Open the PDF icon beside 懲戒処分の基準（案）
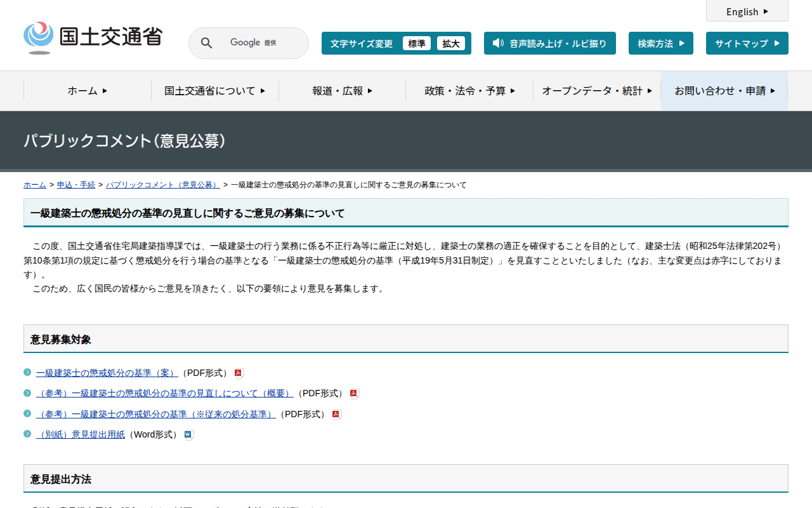The width and height of the screenshot is (812, 508). 238,373
